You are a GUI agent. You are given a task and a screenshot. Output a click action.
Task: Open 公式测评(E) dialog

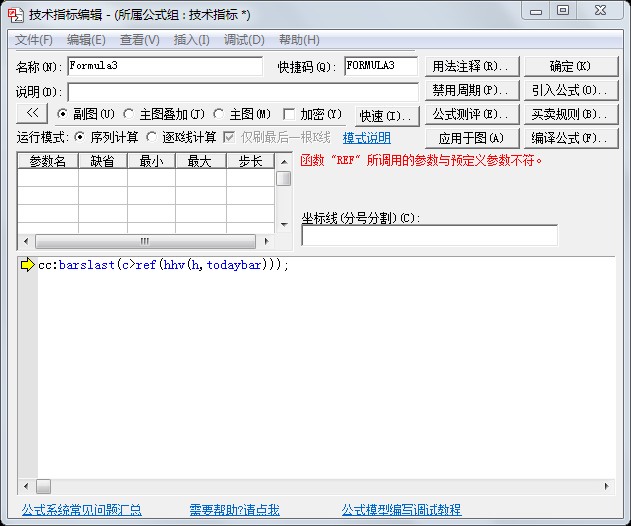coord(472,114)
